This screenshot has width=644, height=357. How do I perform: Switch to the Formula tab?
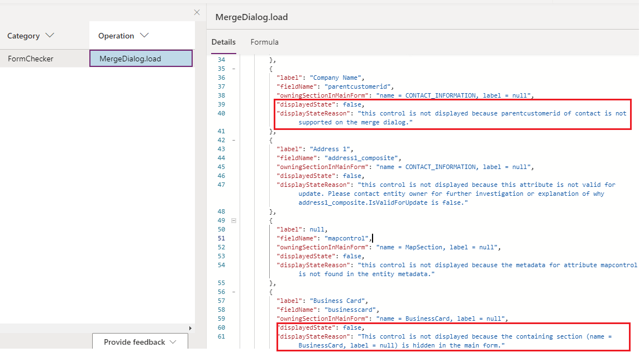[x=264, y=42]
